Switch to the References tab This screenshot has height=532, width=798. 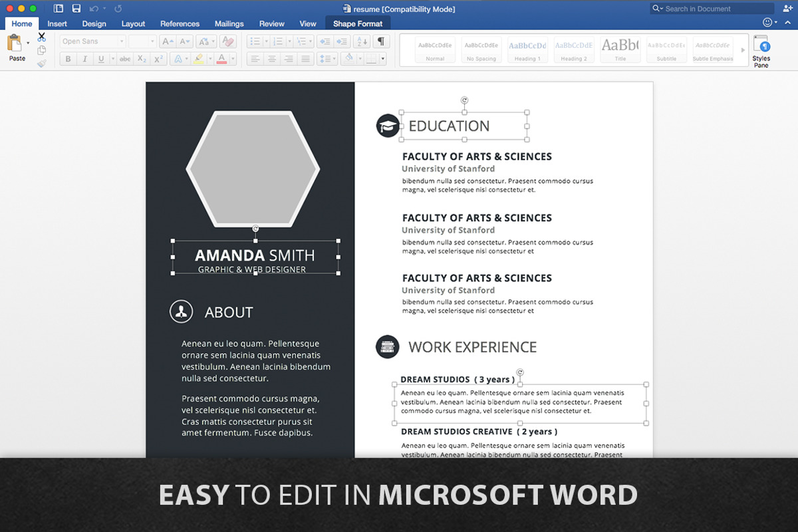click(x=180, y=23)
